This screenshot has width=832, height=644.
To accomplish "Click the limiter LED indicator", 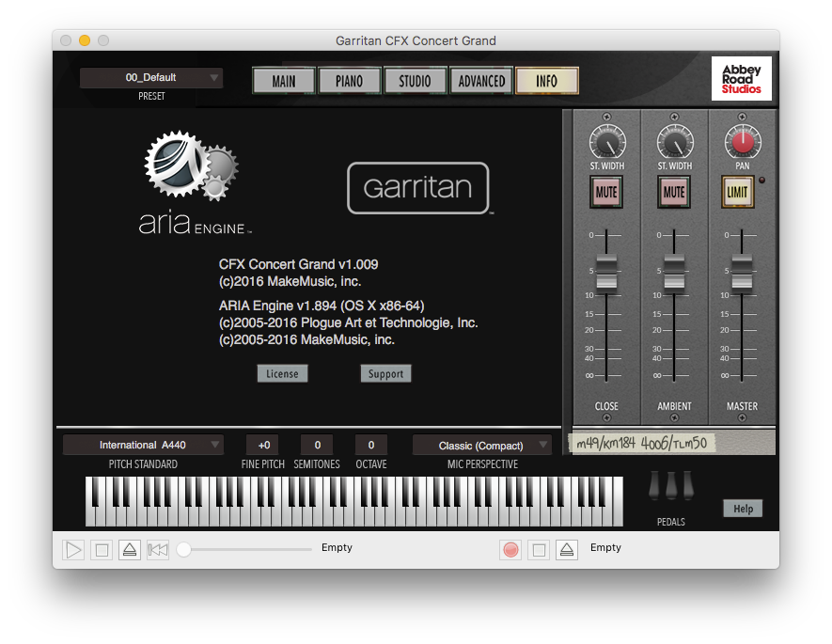I will tap(761, 181).
